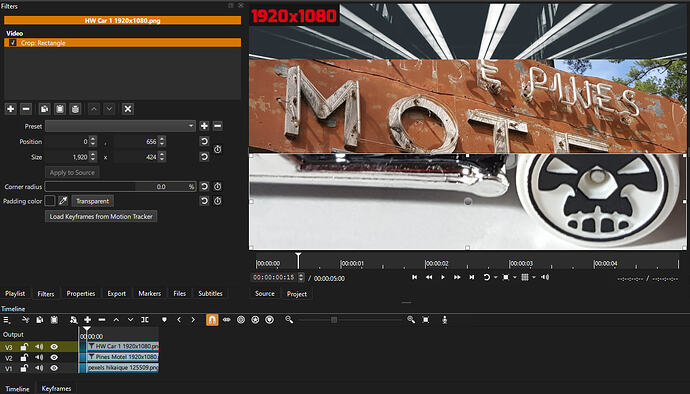Click the Position Y stepper arrows

pos(162,141)
